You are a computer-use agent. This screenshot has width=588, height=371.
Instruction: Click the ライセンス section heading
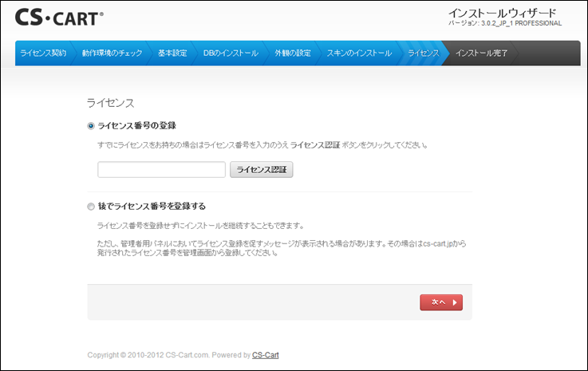click(x=110, y=103)
